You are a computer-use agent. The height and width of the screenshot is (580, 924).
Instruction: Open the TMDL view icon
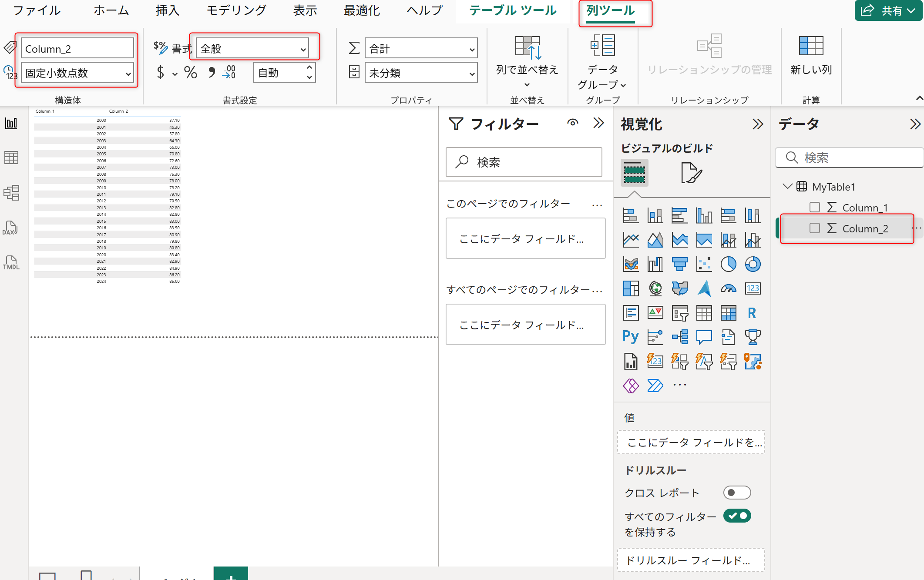coord(11,263)
